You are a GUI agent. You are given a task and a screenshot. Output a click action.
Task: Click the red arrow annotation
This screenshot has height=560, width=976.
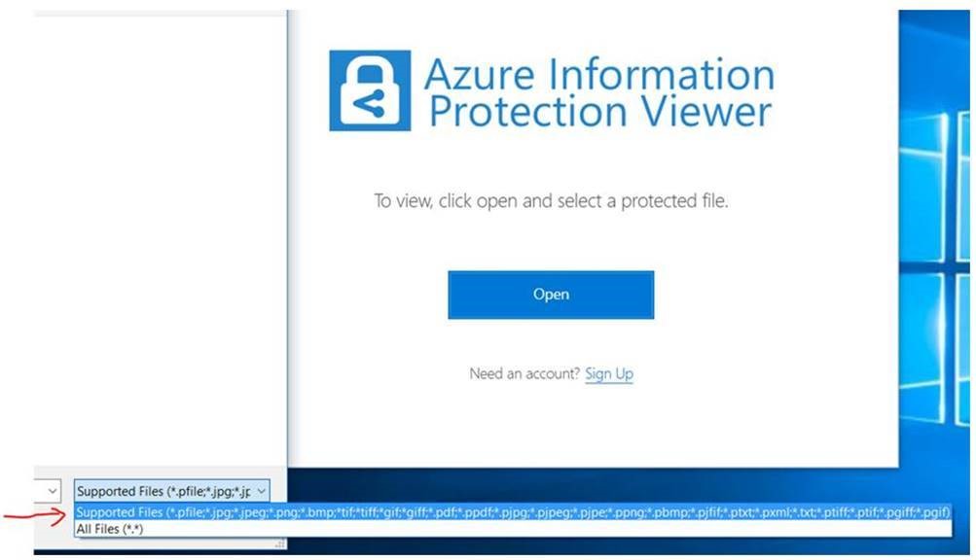click(34, 512)
